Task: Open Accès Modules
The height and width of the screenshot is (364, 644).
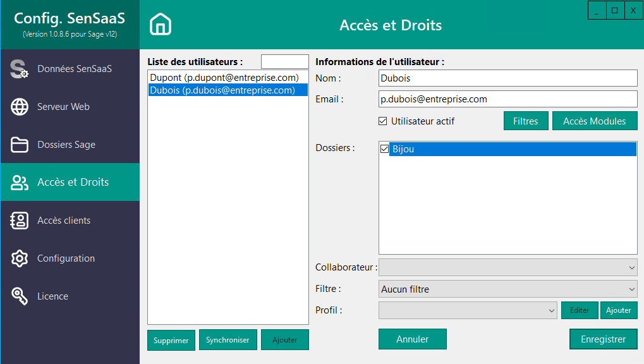Action: [x=595, y=121]
